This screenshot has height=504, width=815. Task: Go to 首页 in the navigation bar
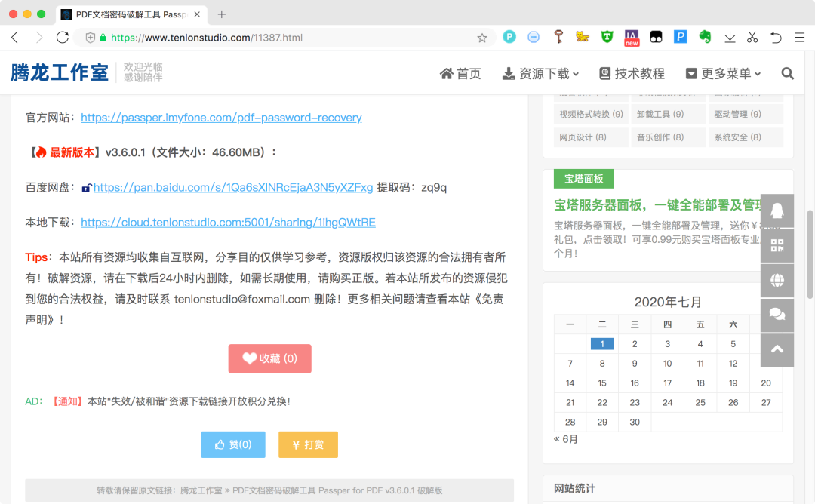coord(460,73)
